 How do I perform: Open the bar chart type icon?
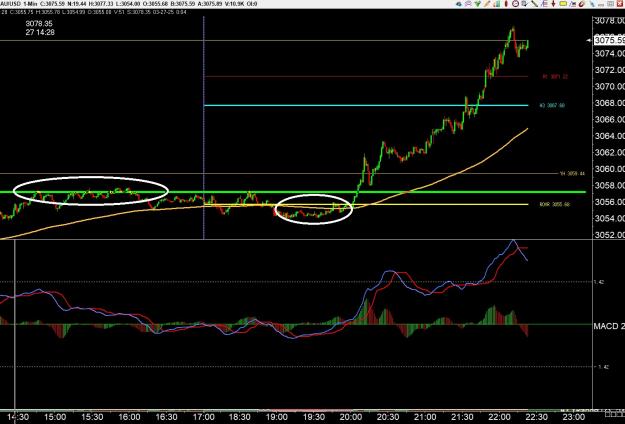tap(497, 4)
